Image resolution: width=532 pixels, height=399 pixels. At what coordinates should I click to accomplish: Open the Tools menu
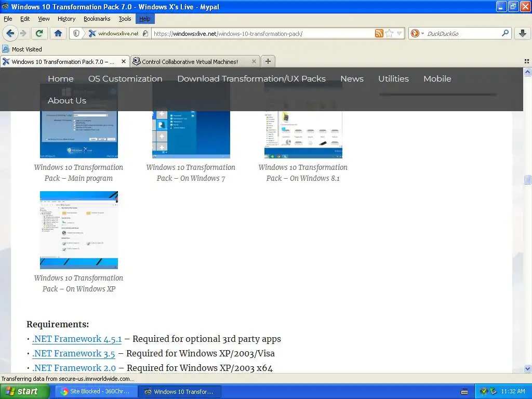click(125, 19)
